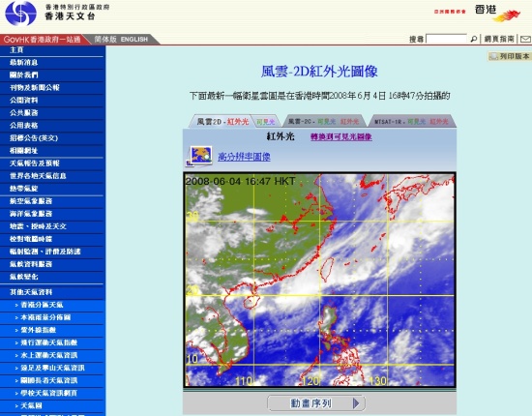The image size is (532, 416).
Task: Select the 風雲-2C 可見光 tab
Action: 326,122
